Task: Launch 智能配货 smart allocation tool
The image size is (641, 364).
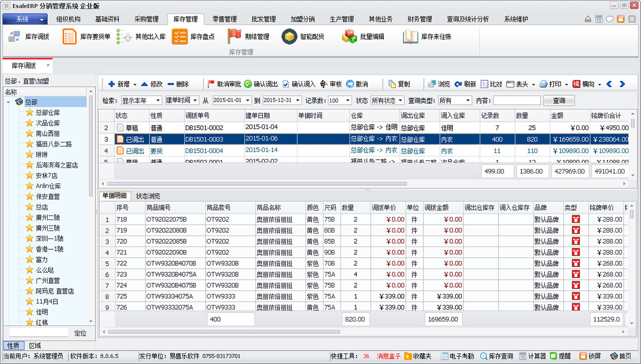Action: point(289,37)
